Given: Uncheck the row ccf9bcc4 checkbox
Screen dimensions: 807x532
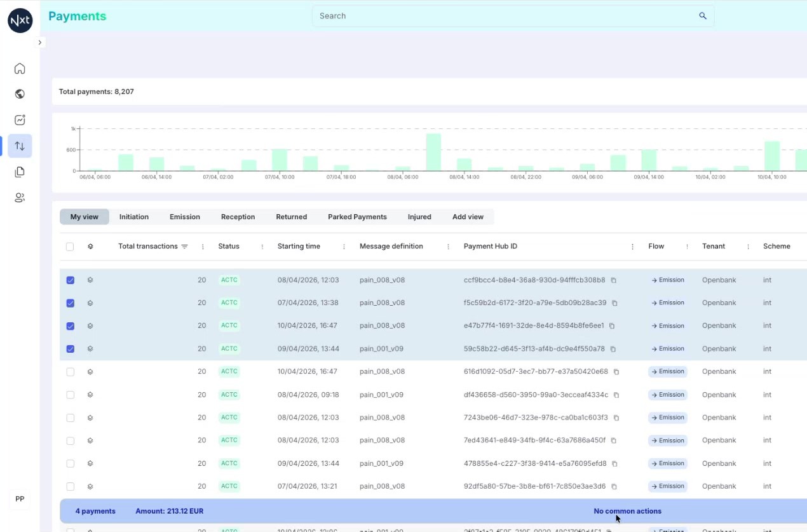Looking at the screenshot, I should [x=71, y=280].
